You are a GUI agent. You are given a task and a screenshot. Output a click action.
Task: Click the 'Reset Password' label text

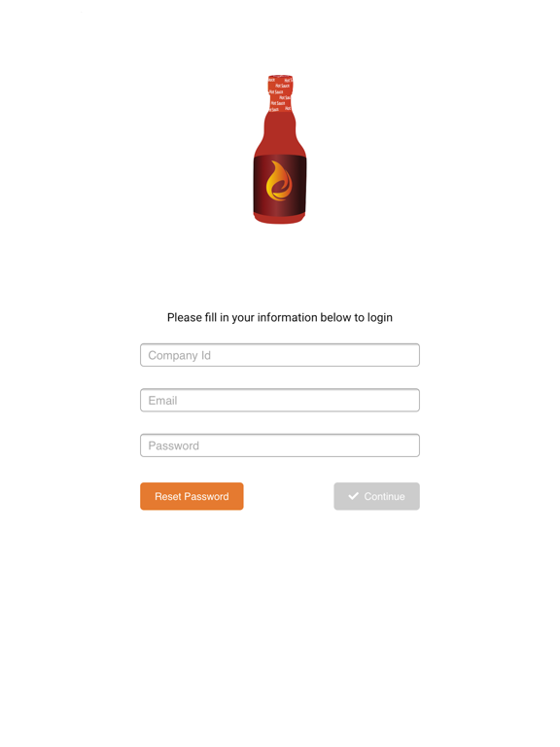coord(192,496)
